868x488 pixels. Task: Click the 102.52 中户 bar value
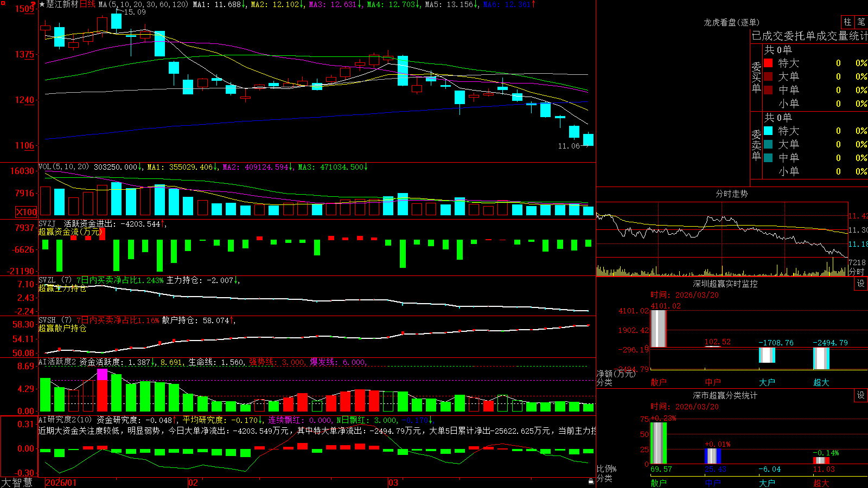[718, 342]
